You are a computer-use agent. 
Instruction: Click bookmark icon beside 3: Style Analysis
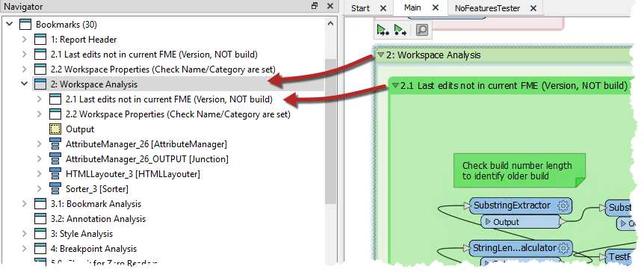40,234
